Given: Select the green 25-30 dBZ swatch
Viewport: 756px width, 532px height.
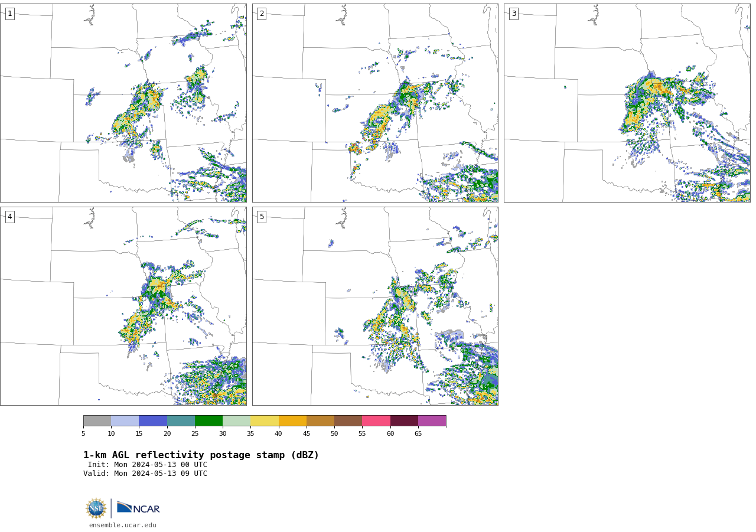Looking at the screenshot, I should pos(209,421).
